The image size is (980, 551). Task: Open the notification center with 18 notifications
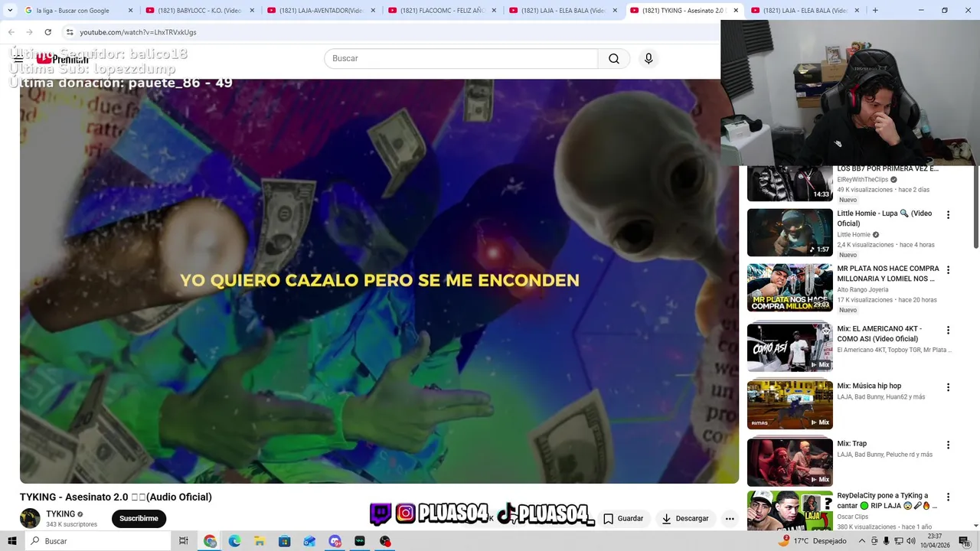[964, 541]
